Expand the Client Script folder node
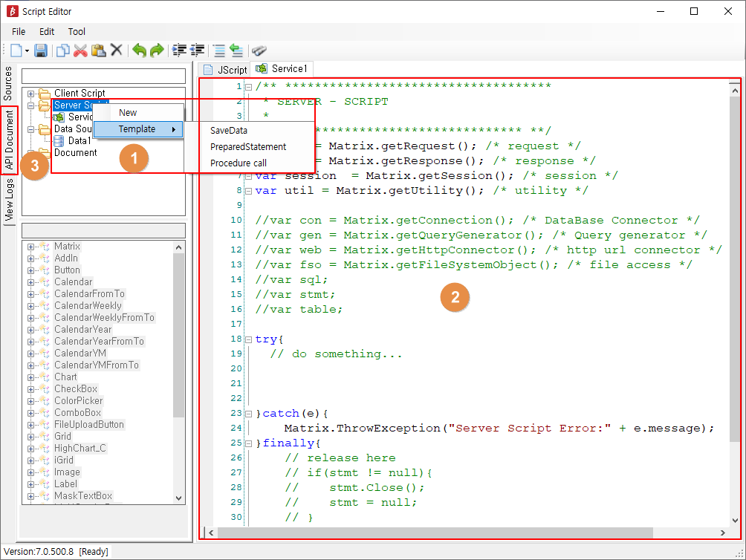 point(30,94)
